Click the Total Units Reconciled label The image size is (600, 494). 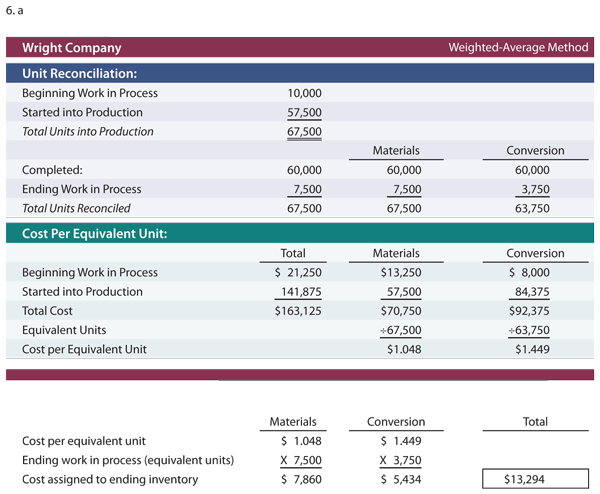[x=76, y=209]
